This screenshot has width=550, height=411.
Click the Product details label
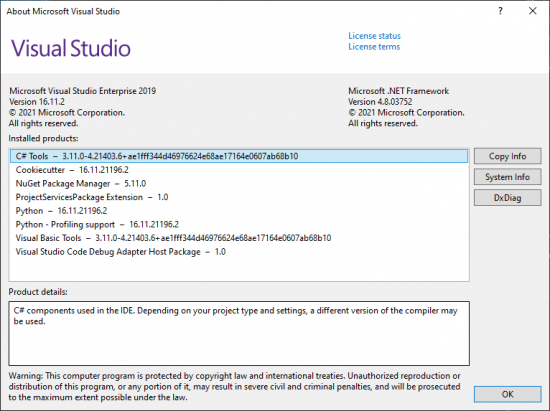coord(38,292)
